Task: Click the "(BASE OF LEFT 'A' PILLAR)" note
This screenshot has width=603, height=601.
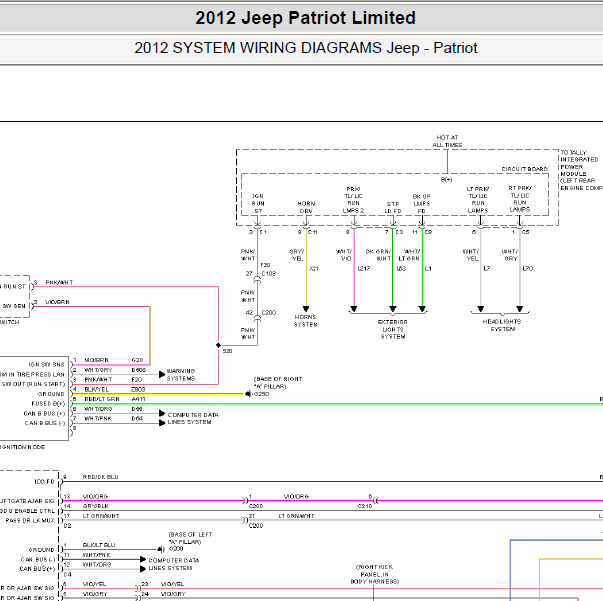Action: point(190,538)
